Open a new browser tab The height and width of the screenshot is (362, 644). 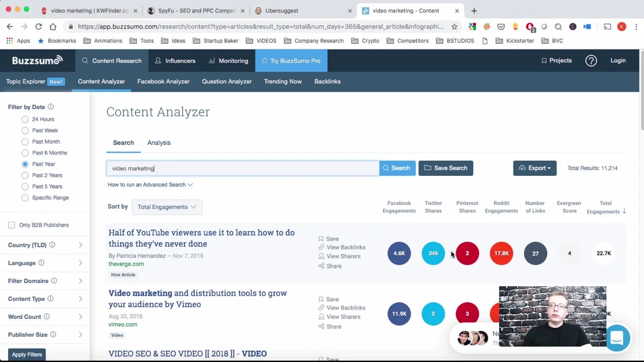[474, 11]
